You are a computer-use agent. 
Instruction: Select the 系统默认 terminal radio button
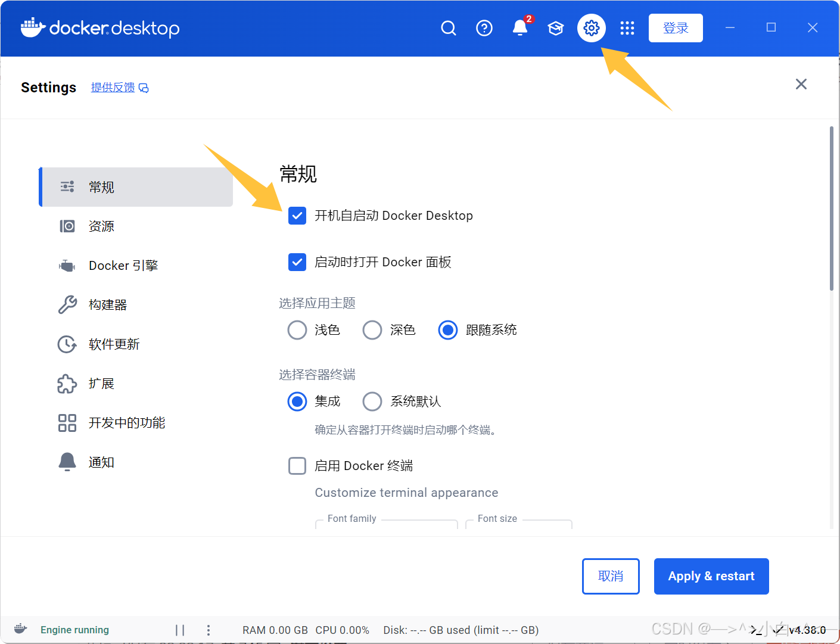(372, 402)
